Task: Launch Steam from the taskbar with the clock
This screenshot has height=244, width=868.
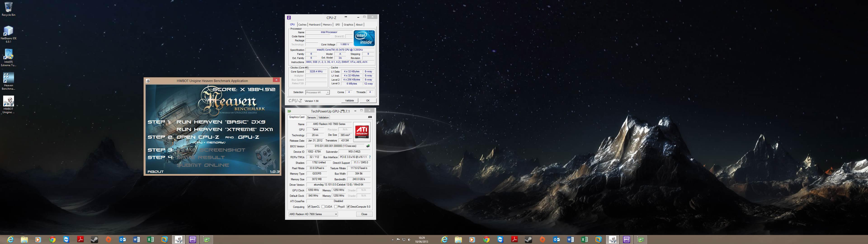Action: point(94,240)
